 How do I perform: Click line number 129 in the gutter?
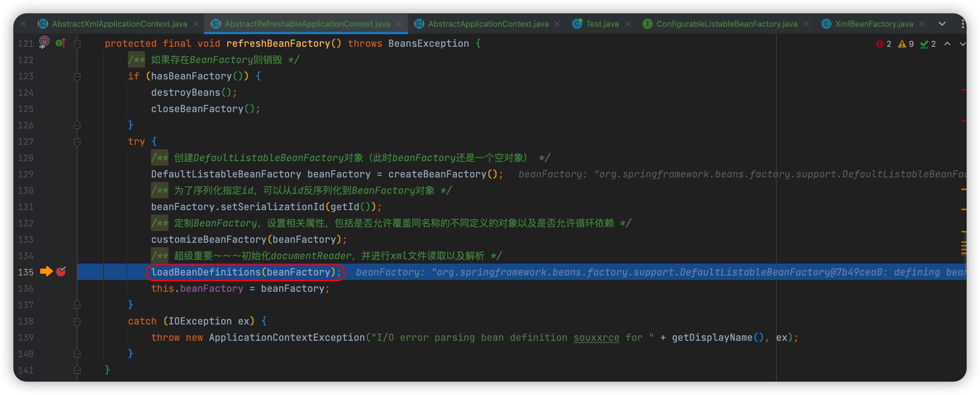tap(26, 174)
